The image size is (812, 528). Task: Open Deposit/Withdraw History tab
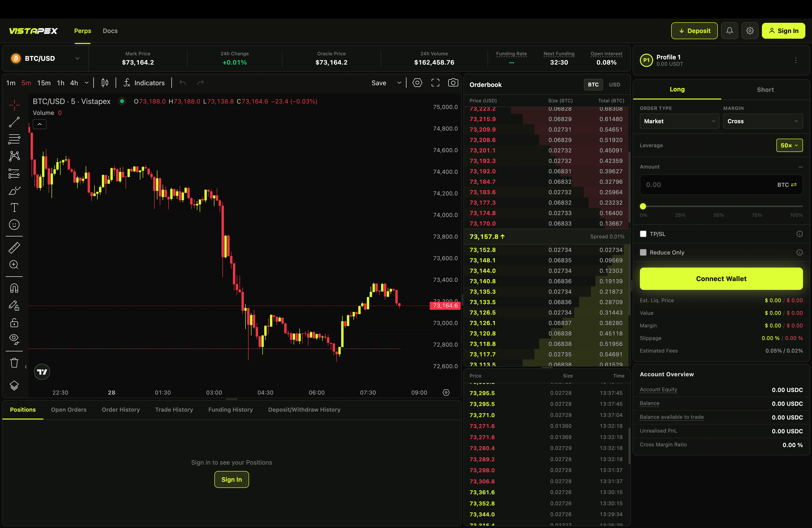click(304, 410)
